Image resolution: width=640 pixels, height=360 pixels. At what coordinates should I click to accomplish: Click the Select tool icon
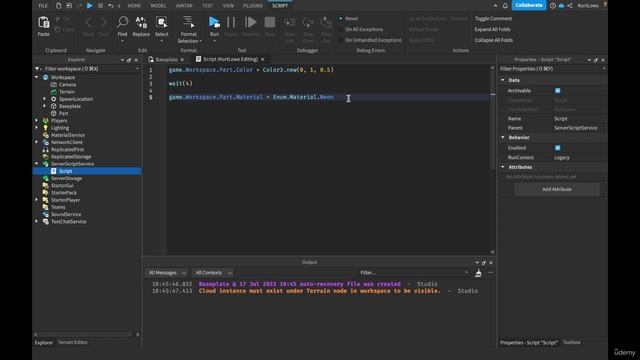pos(162,22)
